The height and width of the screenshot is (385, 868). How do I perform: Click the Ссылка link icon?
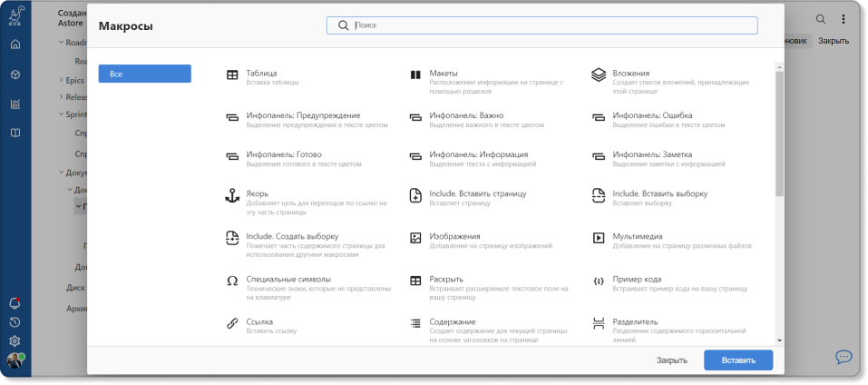(x=232, y=323)
